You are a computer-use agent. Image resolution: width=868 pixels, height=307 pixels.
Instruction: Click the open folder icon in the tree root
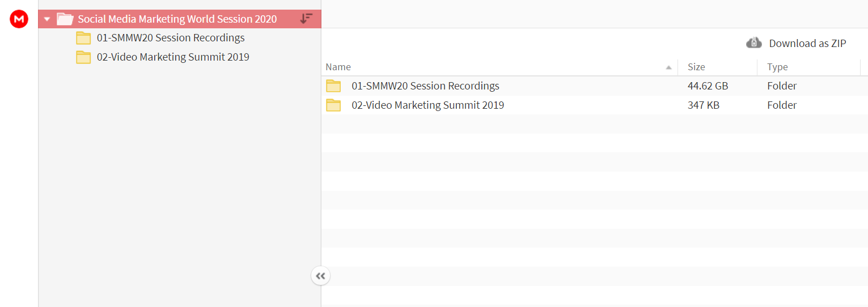pos(65,19)
